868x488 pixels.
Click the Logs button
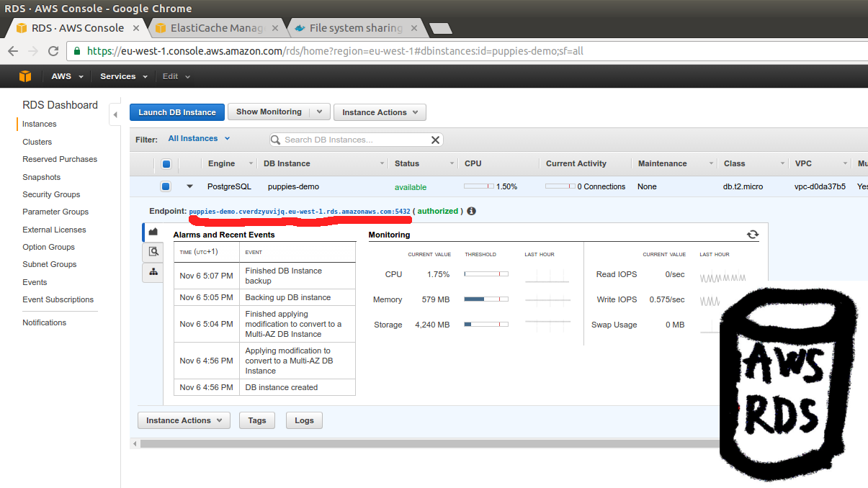[x=304, y=420]
